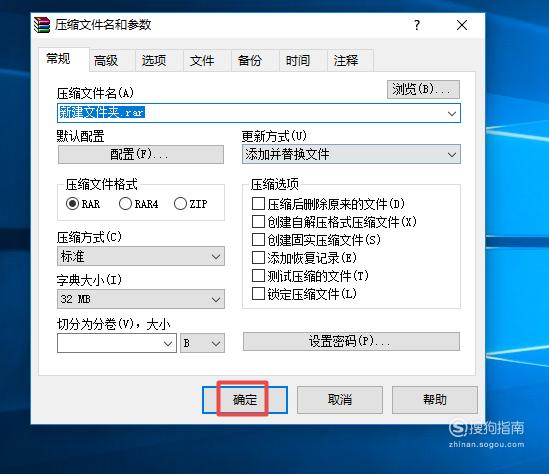This screenshot has width=549, height=474.
Task: Click the 配置(F)... button
Action: (x=141, y=154)
